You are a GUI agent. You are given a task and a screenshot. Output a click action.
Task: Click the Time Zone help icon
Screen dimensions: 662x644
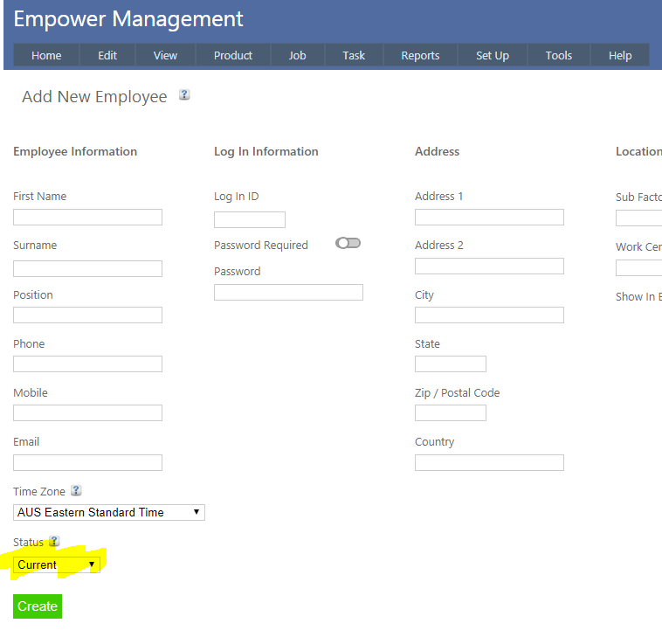click(x=76, y=491)
